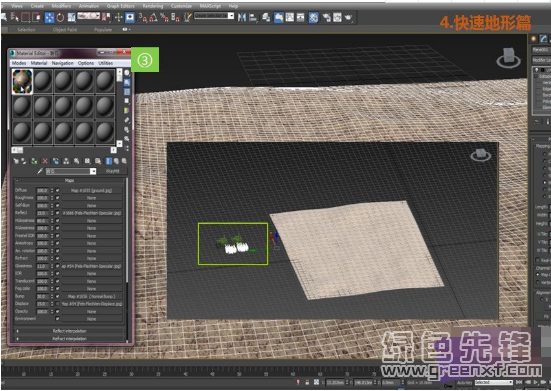Image resolution: width=551 pixels, height=391 pixels.
Task: Activate the Select and Move tool
Action: click(50, 17)
